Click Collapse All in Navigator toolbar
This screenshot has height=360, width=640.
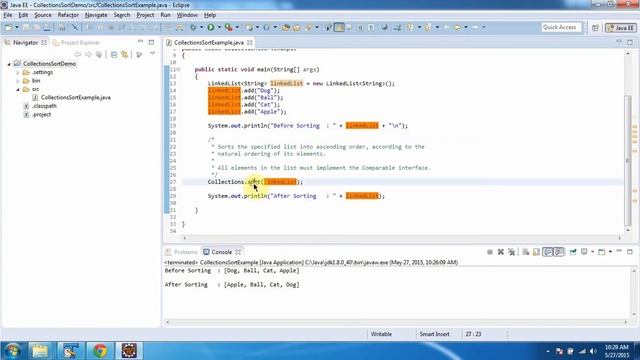114,54
